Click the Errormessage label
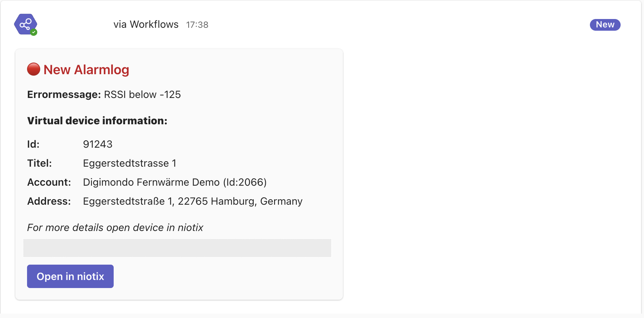The height and width of the screenshot is (318, 644). 64,94
